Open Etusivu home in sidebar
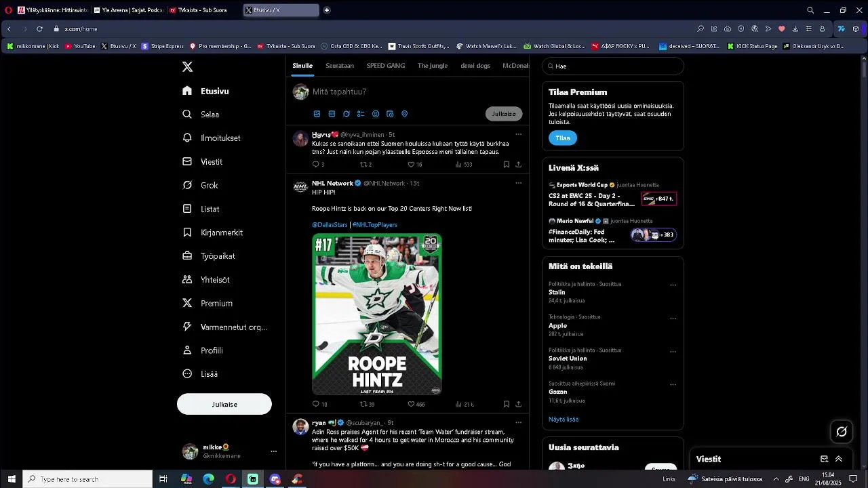The width and height of the screenshot is (868, 488). pyautogui.click(x=206, y=91)
